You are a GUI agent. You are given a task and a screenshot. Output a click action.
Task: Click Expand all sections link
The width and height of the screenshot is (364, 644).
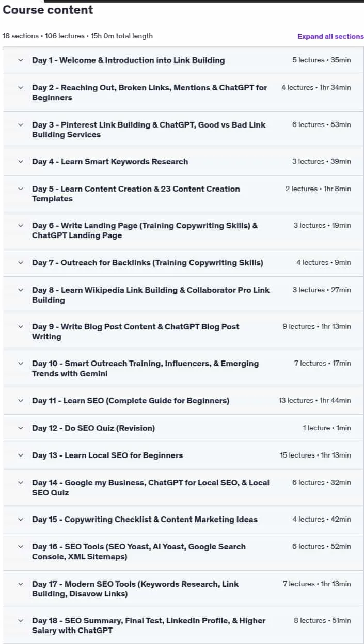pyautogui.click(x=330, y=36)
